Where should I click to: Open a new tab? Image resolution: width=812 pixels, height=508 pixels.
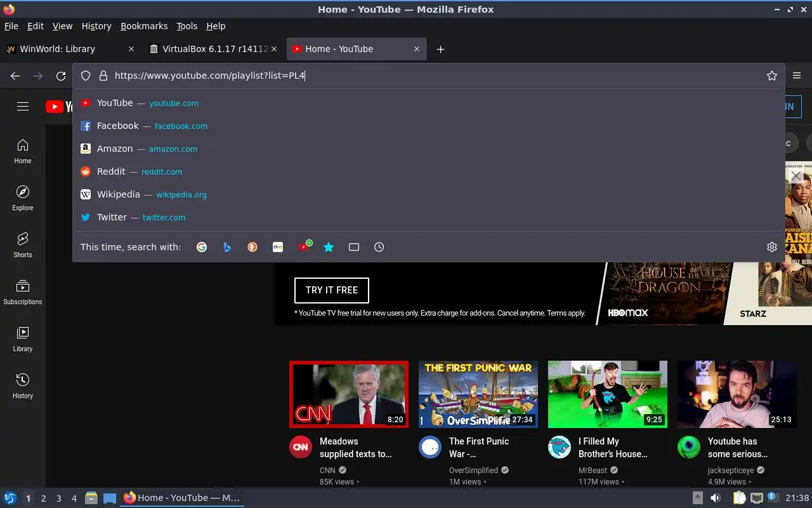pyautogui.click(x=440, y=49)
